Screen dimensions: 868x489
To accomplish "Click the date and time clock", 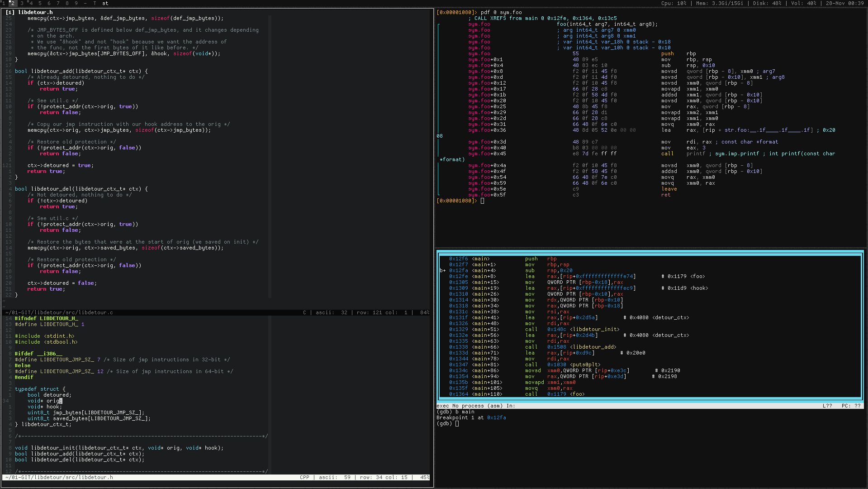I will coord(844,3).
